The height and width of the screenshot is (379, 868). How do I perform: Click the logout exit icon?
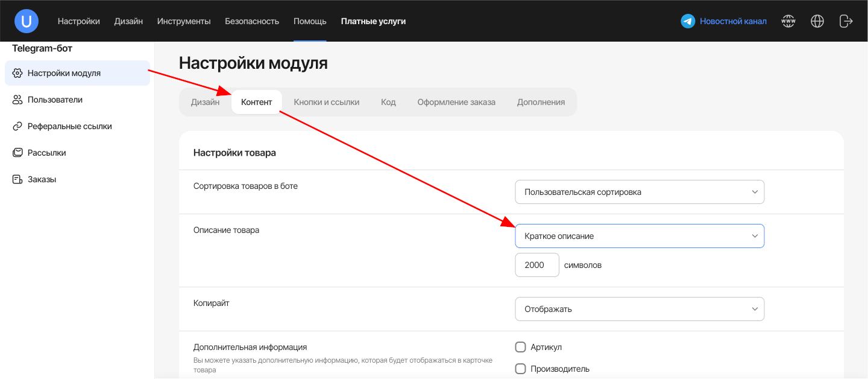point(846,21)
